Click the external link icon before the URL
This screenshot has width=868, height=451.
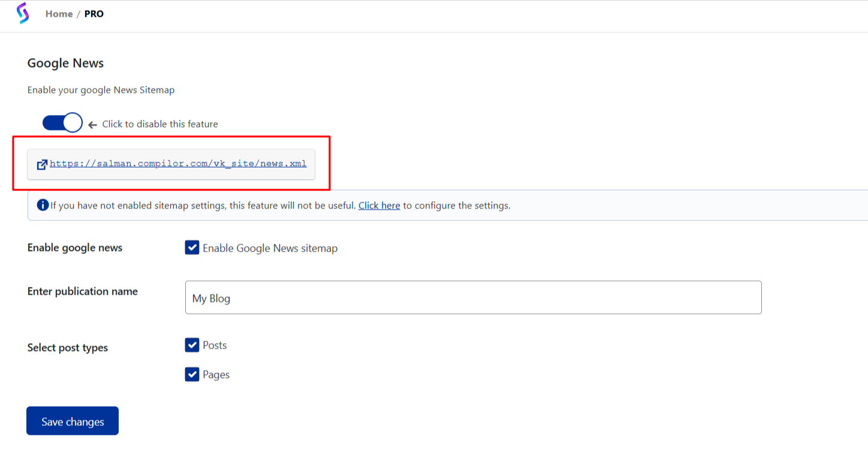click(42, 164)
